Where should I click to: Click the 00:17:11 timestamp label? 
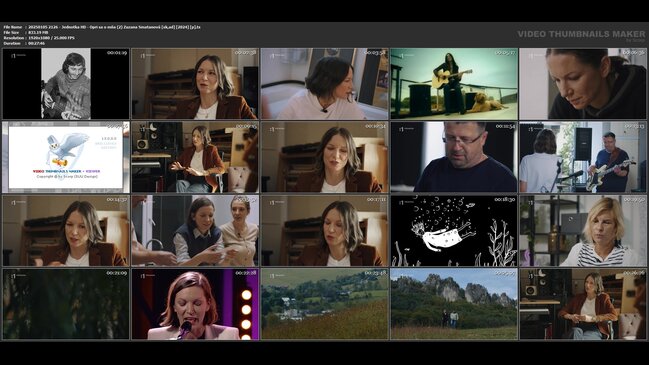click(376, 199)
